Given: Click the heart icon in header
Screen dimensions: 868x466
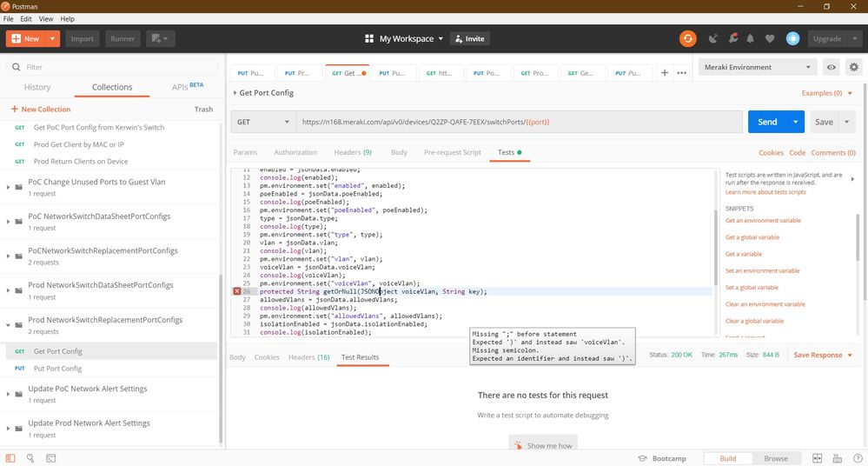Looking at the screenshot, I should pyautogui.click(x=770, y=39).
